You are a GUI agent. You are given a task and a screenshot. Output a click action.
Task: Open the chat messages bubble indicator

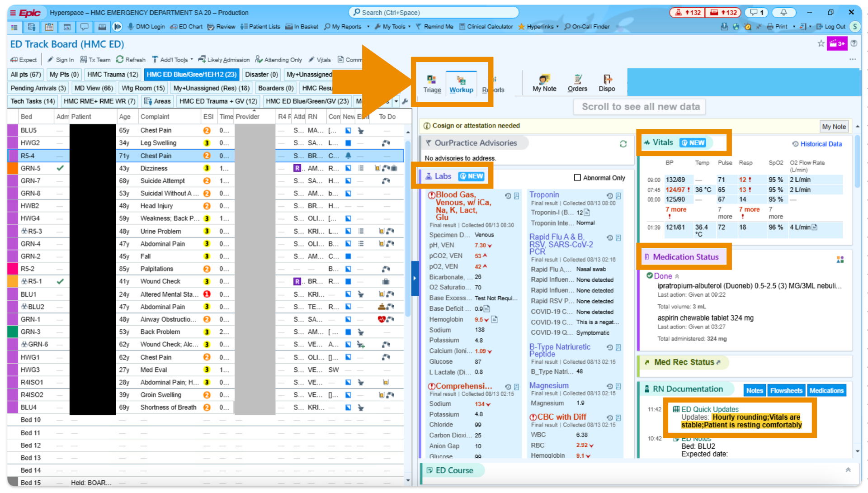(x=757, y=13)
